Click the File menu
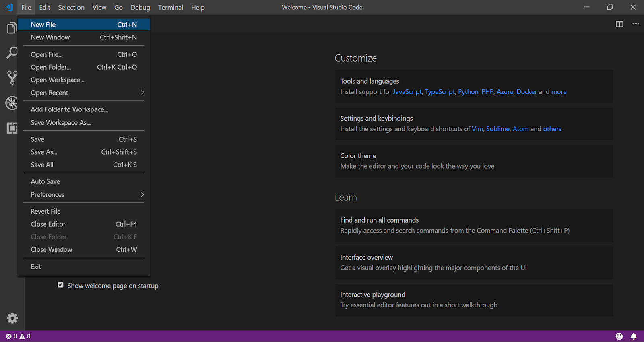The image size is (644, 342). point(26,7)
